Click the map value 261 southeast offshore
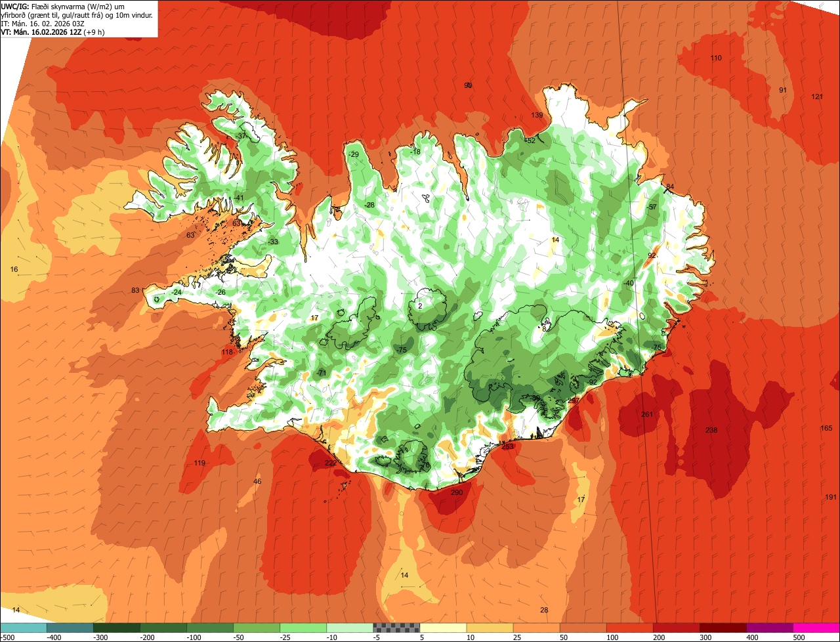Viewport: 840px width, 642px height. 648,414
